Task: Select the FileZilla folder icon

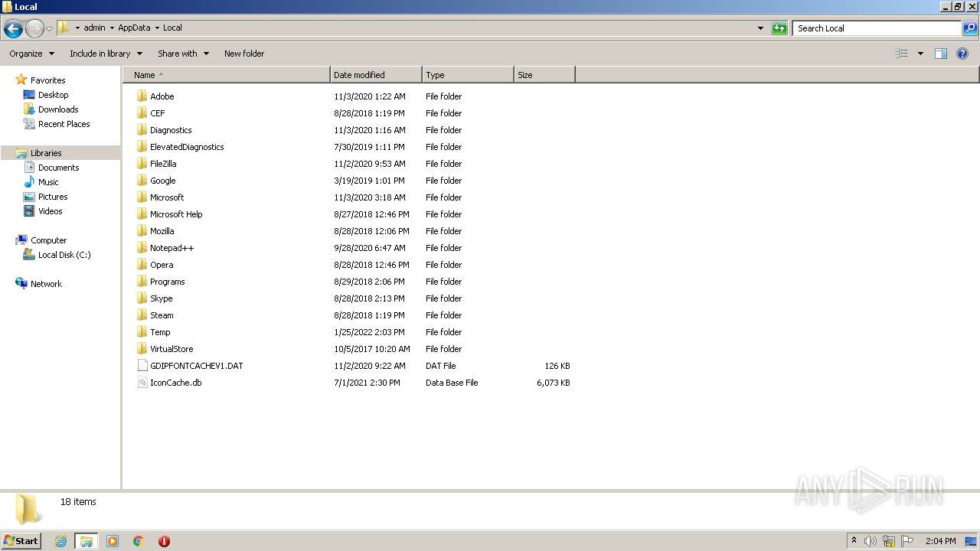Action: coord(142,164)
